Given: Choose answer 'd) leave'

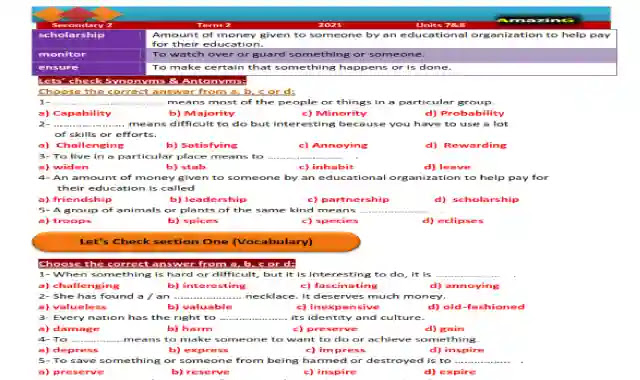Looking at the screenshot, I should coord(447,167).
